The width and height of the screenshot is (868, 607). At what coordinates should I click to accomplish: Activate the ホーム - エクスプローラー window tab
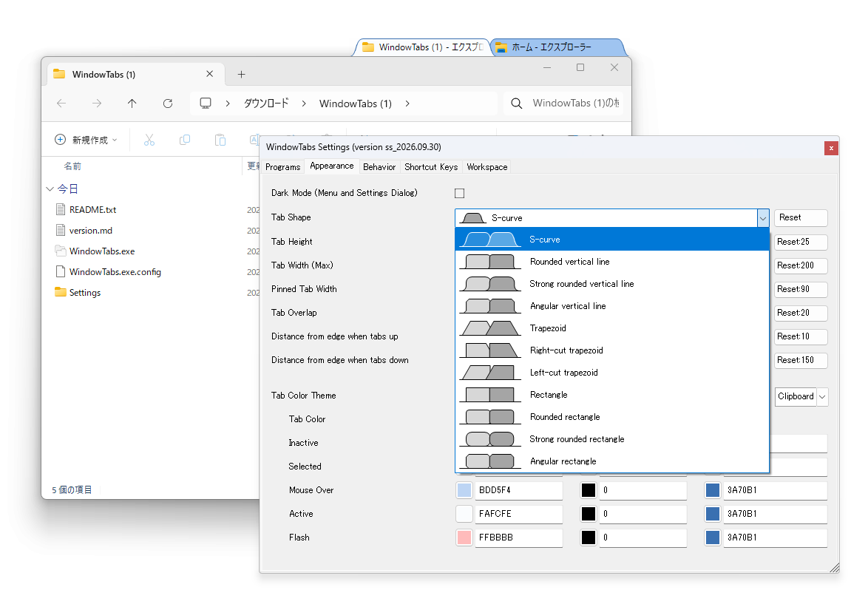pos(557,47)
